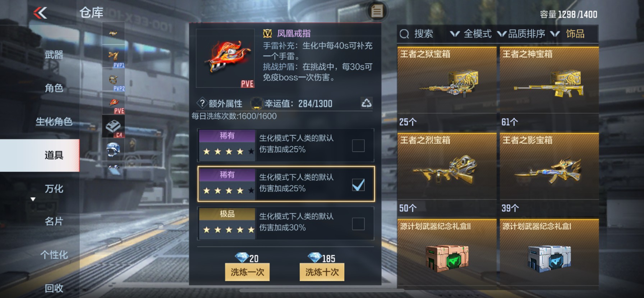644x298 pixels.
Task: Select the C4 item slot
Action: coord(114,126)
